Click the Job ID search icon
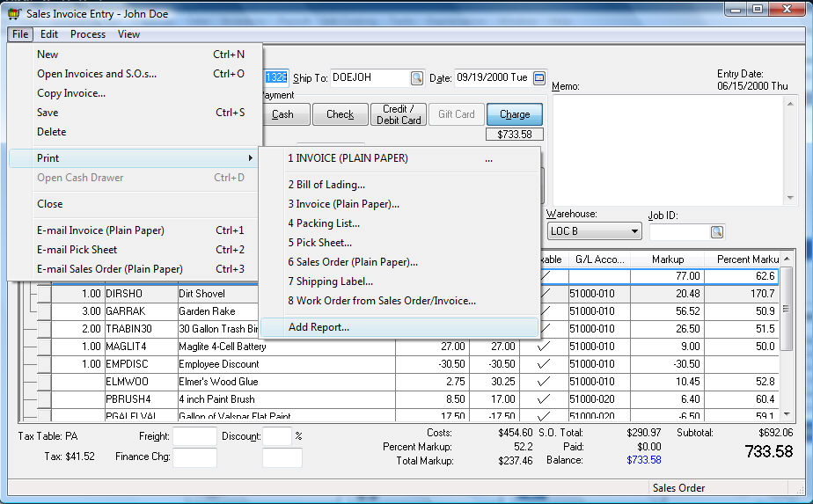This screenshot has height=504, width=813. pyautogui.click(x=716, y=232)
